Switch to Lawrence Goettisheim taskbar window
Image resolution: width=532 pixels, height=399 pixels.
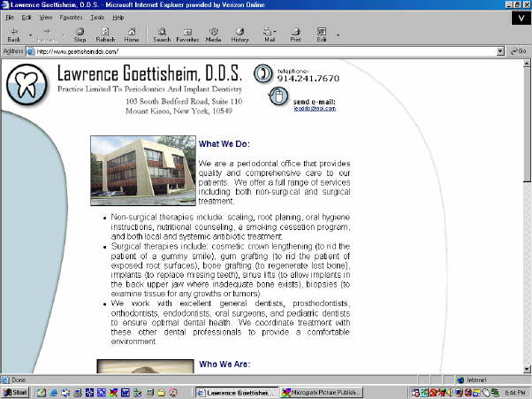[x=237, y=393]
